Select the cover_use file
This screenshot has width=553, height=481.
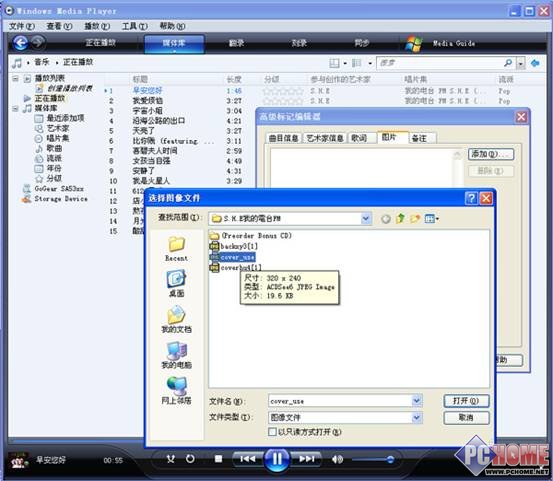(232, 257)
